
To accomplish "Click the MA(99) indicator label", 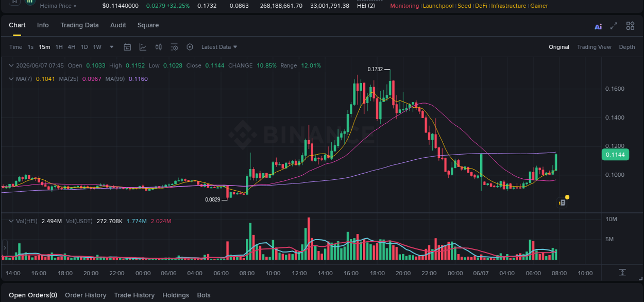I will pyautogui.click(x=115, y=79).
